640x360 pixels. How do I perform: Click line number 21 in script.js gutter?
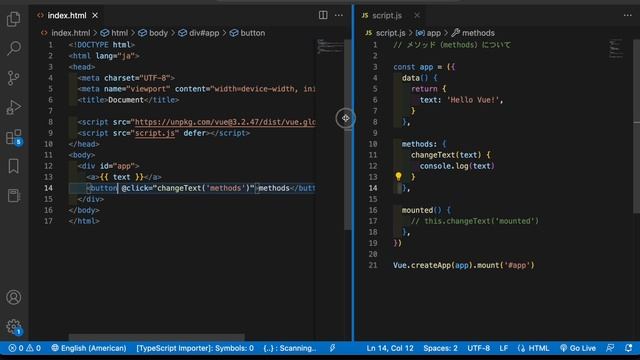373,265
